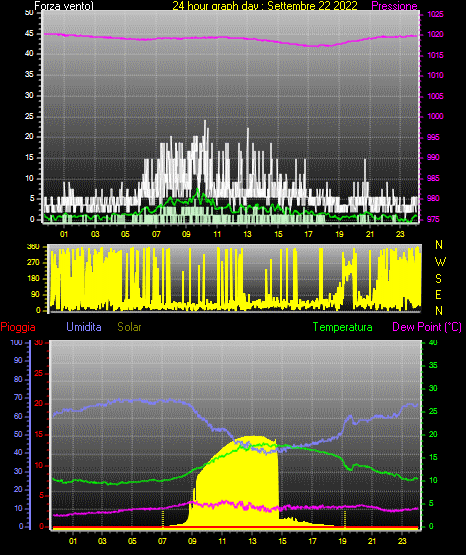The width and height of the screenshot is (466, 555).
Task: Click the W wind direction letter
Action: coord(440,262)
